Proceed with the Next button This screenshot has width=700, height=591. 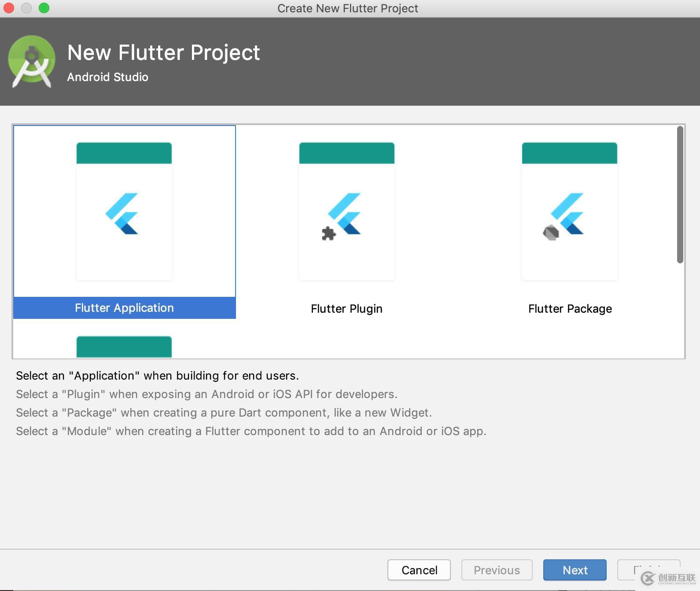click(575, 570)
